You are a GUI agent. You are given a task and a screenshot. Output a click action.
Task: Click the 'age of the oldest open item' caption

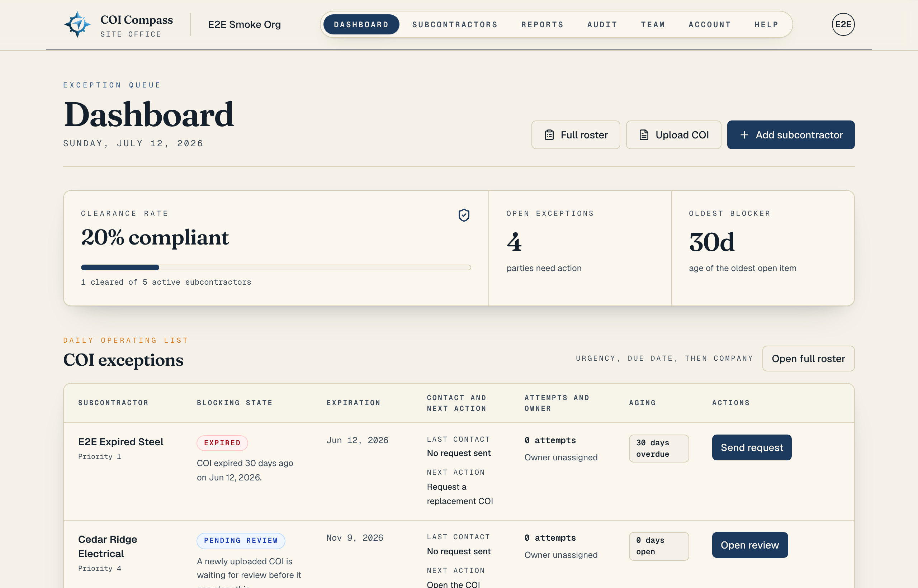click(x=742, y=268)
